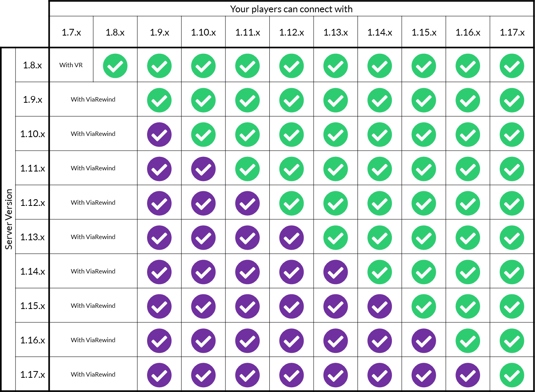Click the 'Your players can connect with' heading
535x392 pixels.
click(x=291, y=9)
